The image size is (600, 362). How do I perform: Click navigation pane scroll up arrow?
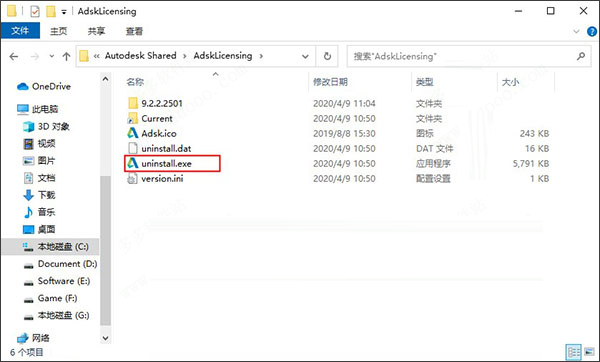pos(105,79)
